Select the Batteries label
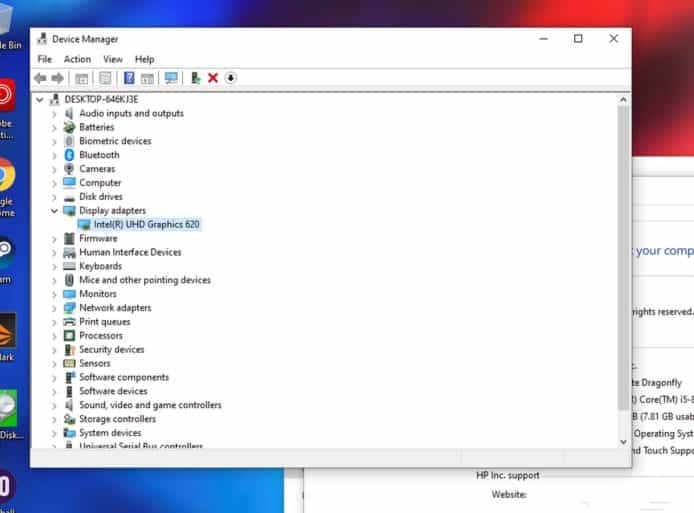This screenshot has height=513, width=694. click(96, 127)
